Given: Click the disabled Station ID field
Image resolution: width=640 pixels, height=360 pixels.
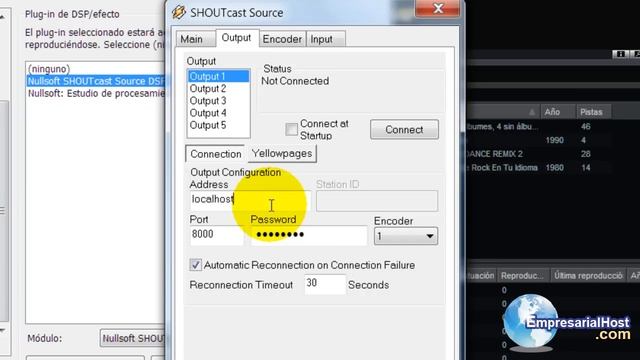Looking at the screenshot, I should (x=377, y=200).
